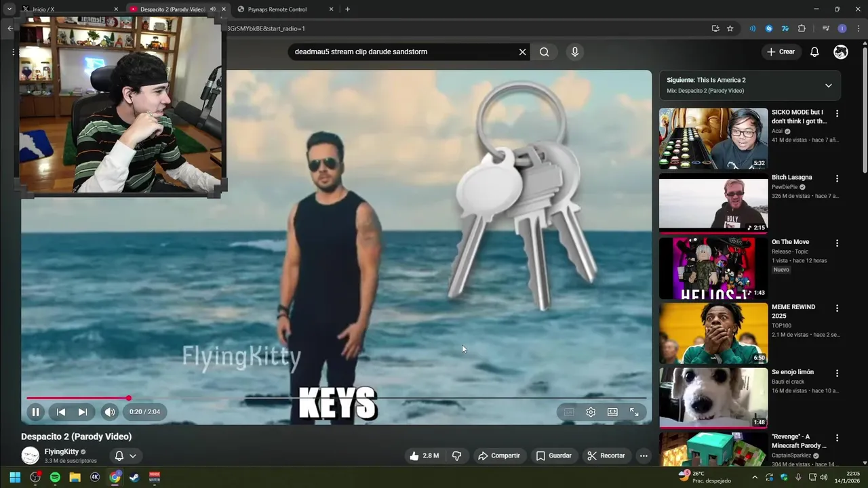Skip to the next video
Image resolution: width=868 pixels, height=488 pixels.
coord(83,411)
